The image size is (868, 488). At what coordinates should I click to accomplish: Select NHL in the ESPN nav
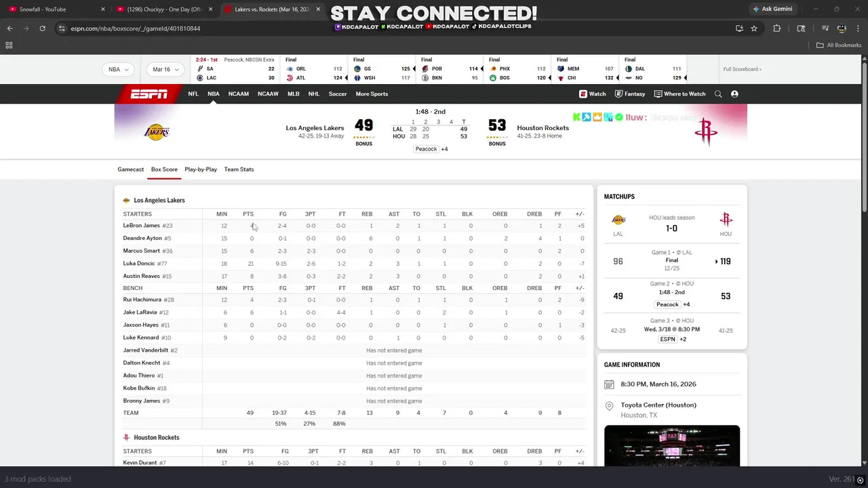(x=314, y=94)
